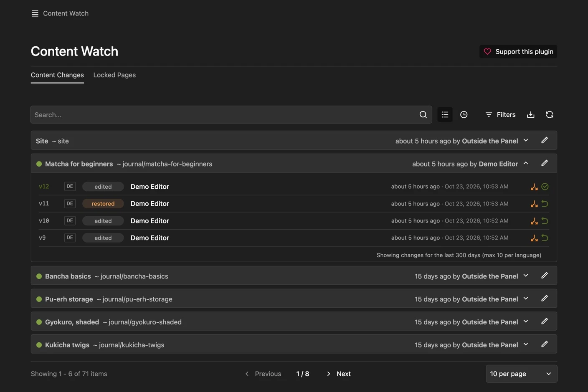Compare version v9 diff icon
Viewport: 588px width, 392px height.
(534, 238)
